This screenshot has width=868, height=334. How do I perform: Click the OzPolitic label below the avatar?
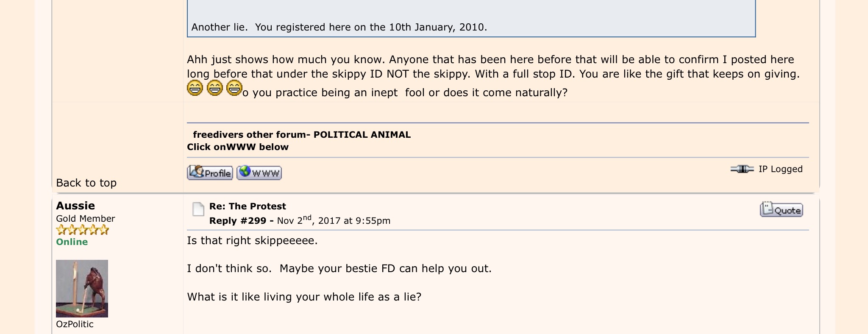[75, 324]
